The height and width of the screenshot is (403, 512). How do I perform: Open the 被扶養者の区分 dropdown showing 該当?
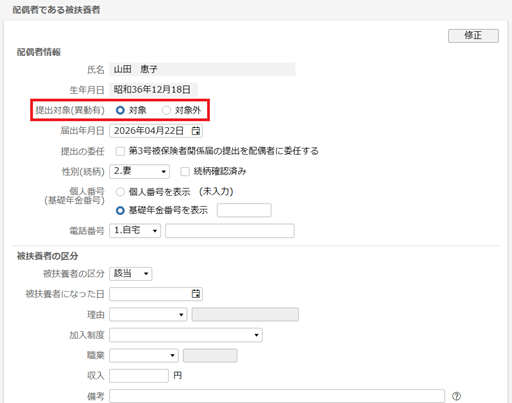(131, 274)
